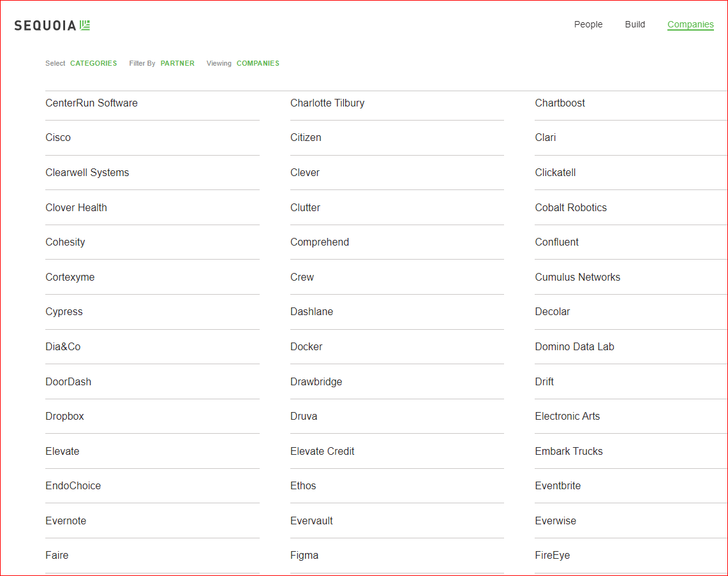This screenshot has width=728, height=576.
Task: Open EndoChoice from the list
Action: click(73, 486)
